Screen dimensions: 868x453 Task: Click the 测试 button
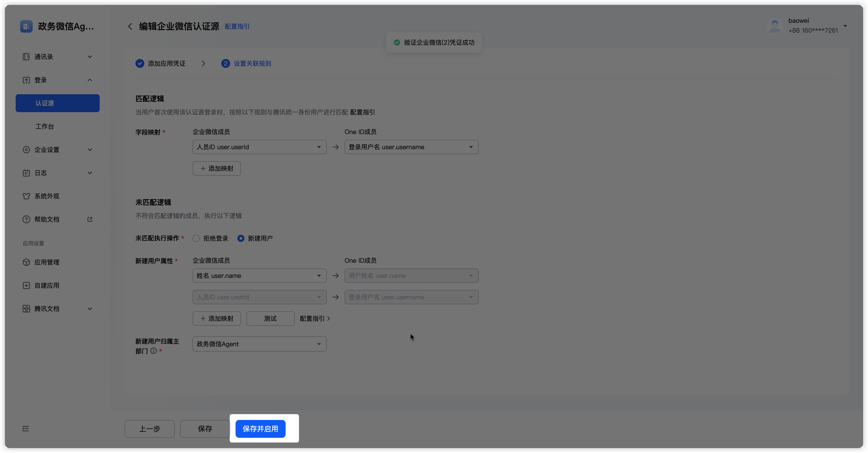(x=270, y=318)
